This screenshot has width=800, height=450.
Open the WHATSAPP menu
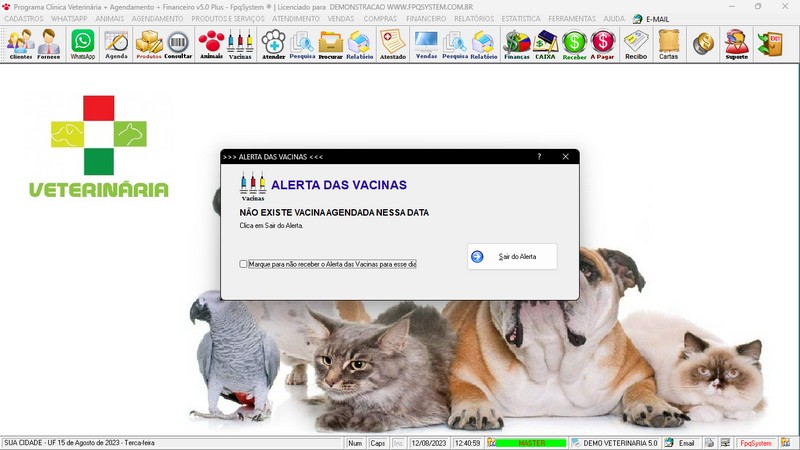(x=69, y=19)
